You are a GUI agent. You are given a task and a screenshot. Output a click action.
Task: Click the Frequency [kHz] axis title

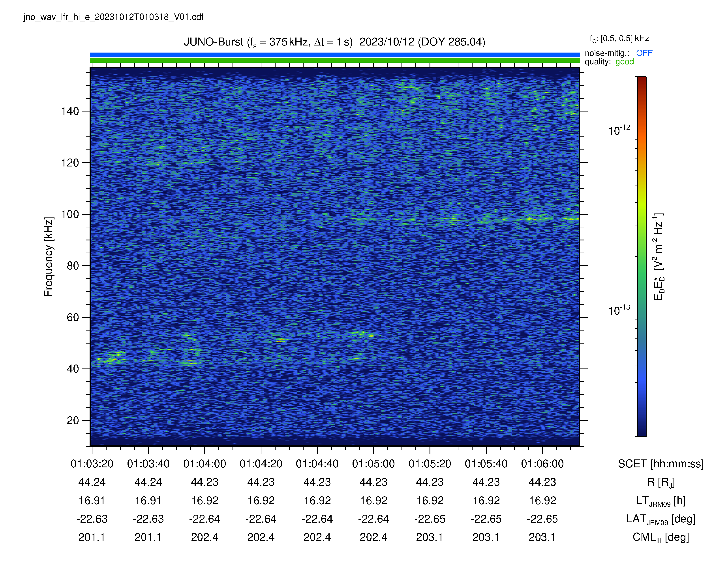pyautogui.click(x=48, y=257)
